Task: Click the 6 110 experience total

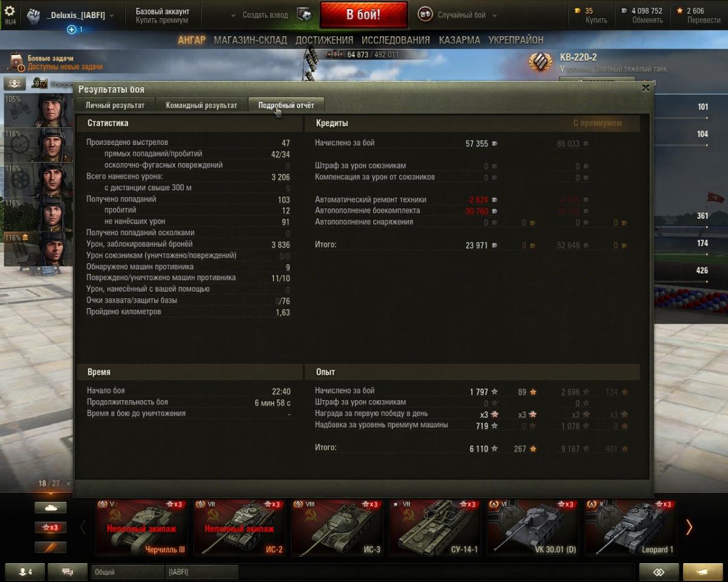Action: pos(479,449)
